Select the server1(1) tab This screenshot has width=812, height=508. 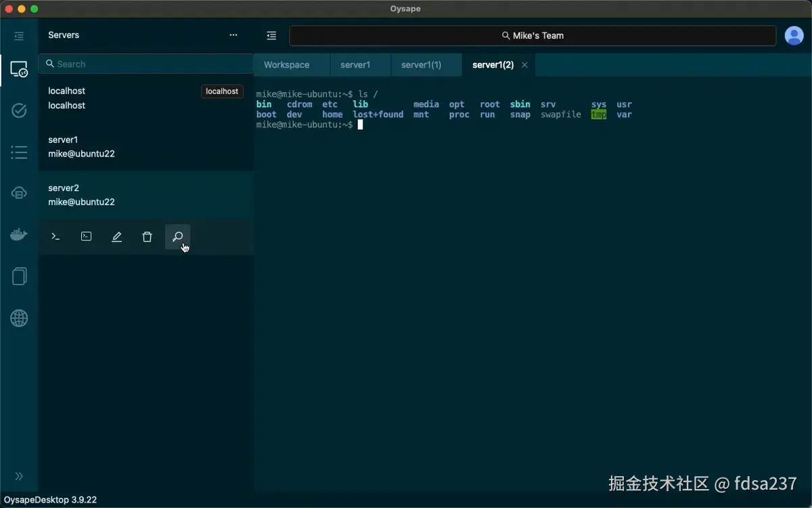pos(420,64)
